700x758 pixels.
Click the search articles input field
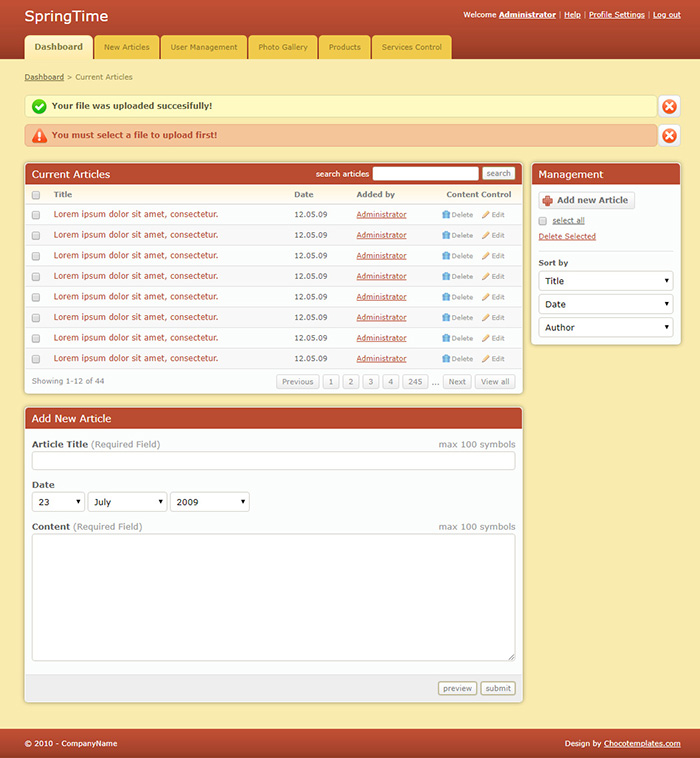pos(425,174)
